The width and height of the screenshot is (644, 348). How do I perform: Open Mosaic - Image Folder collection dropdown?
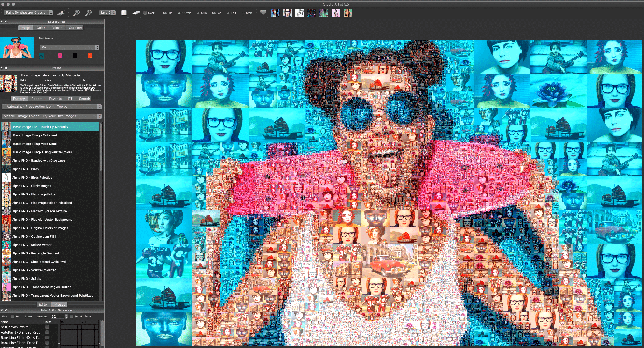(51, 116)
